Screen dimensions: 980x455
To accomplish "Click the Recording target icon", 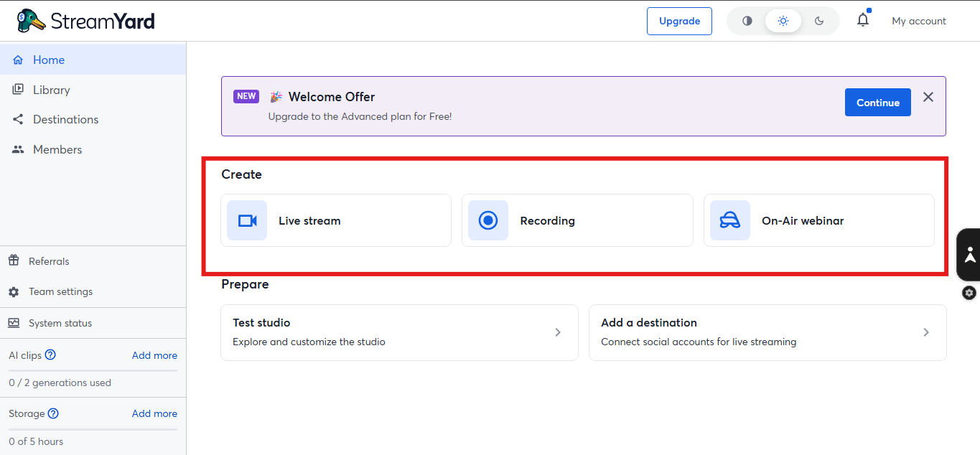I will [x=487, y=220].
